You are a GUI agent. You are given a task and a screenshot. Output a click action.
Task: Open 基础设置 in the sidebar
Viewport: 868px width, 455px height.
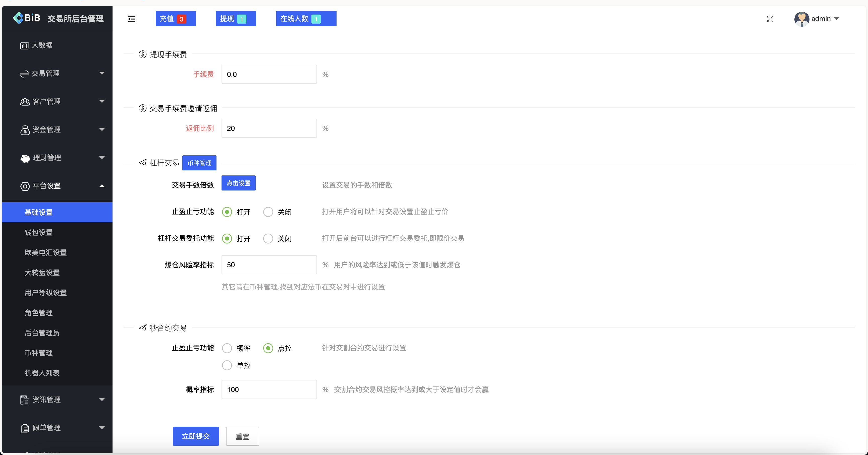(x=57, y=212)
